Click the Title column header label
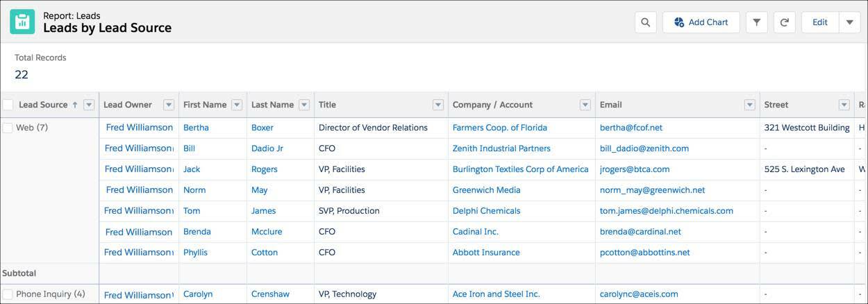Viewport: 868px width, 304px height. point(327,105)
